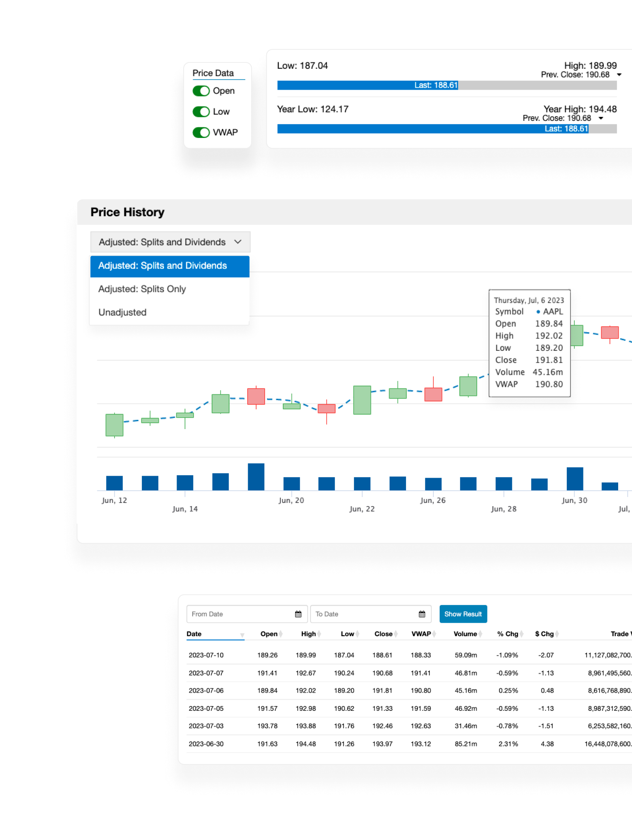Viewport: 632px width, 840px height.
Task: Choose the Unadjusted option
Action: tap(122, 312)
